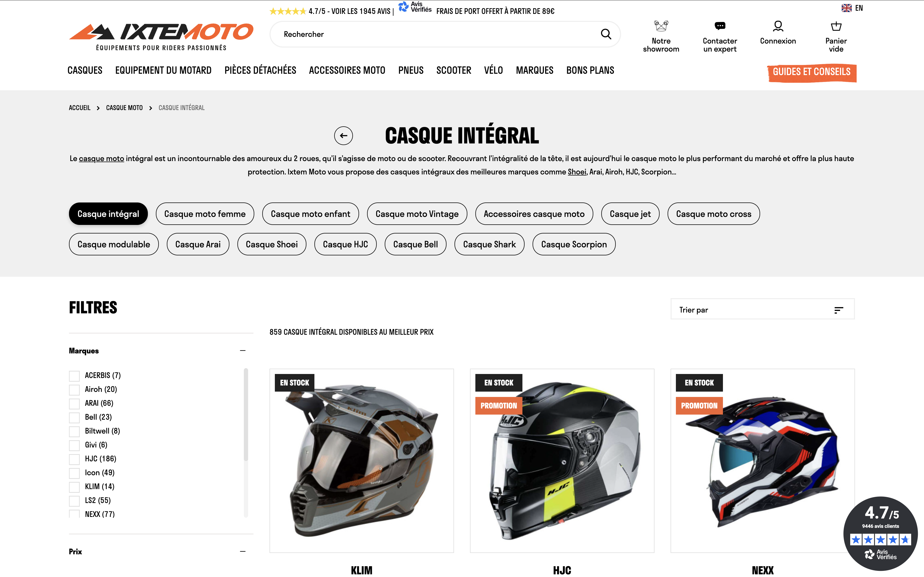The image size is (924, 577).
Task: Click the Guides et Conseils button
Action: (x=812, y=72)
